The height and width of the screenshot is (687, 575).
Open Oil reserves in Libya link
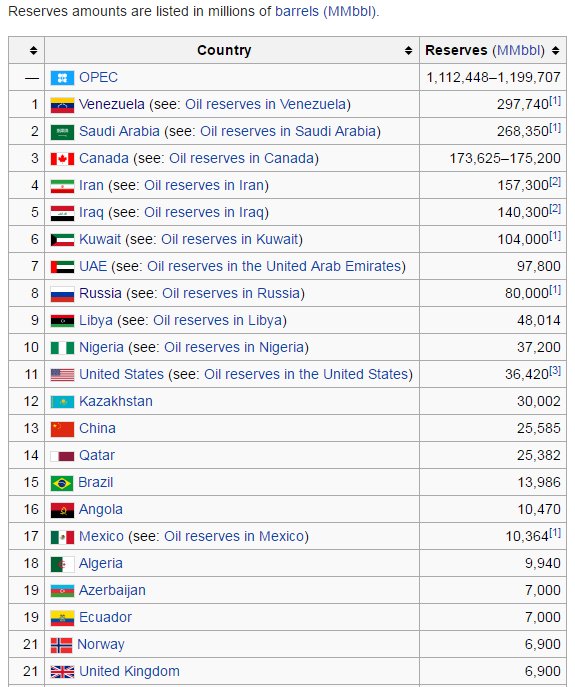point(218,321)
